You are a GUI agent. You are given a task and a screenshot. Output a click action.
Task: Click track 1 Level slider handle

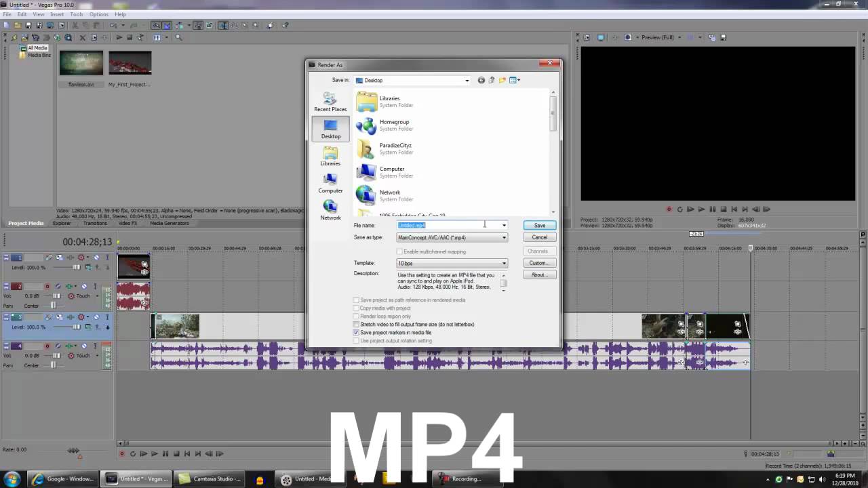click(77, 267)
